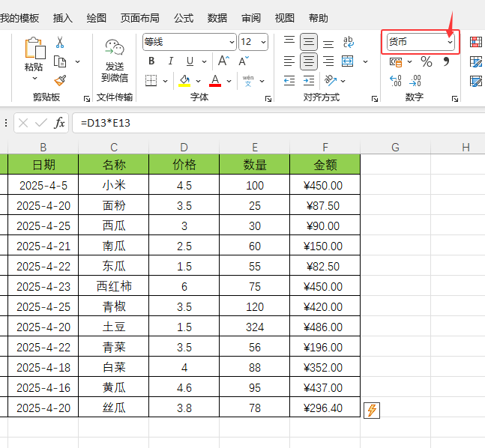Align text left

[289, 61]
